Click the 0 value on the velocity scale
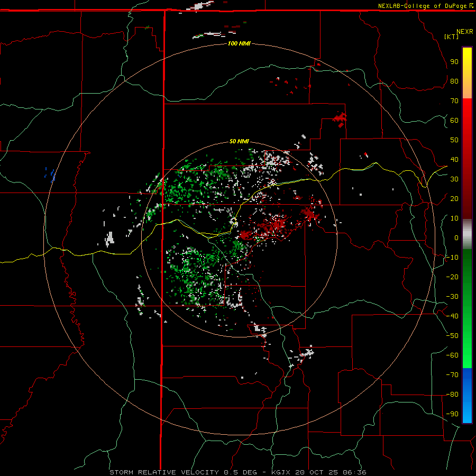Screen dimensions: 476x476 click(x=456, y=238)
